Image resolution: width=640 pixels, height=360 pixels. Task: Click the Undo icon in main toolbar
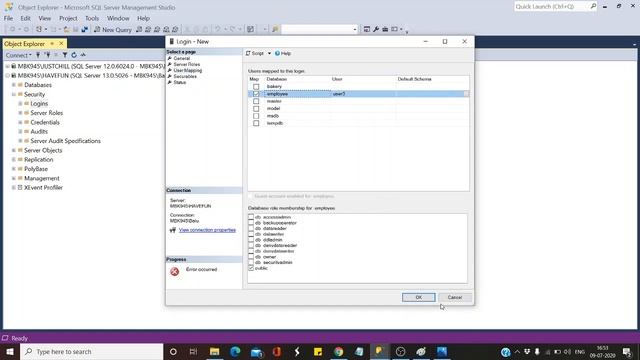coord(218,29)
